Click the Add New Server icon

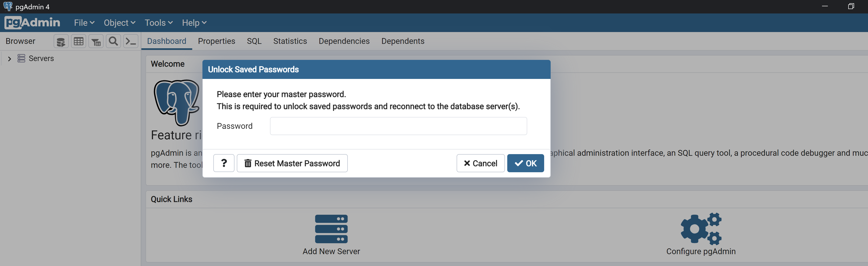[331, 229]
